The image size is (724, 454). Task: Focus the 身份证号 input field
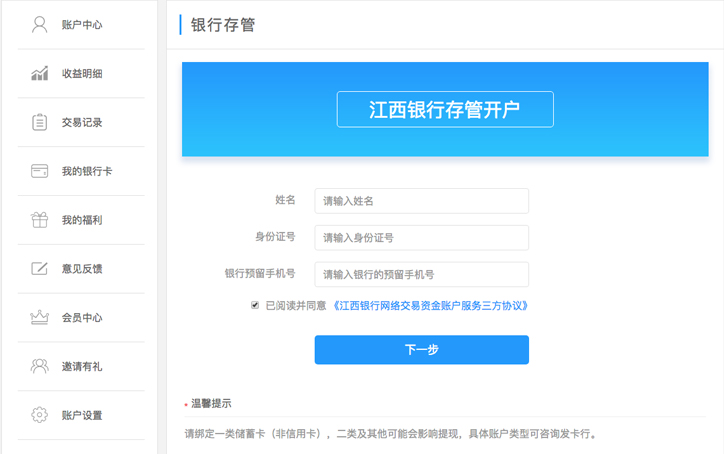[422, 238]
